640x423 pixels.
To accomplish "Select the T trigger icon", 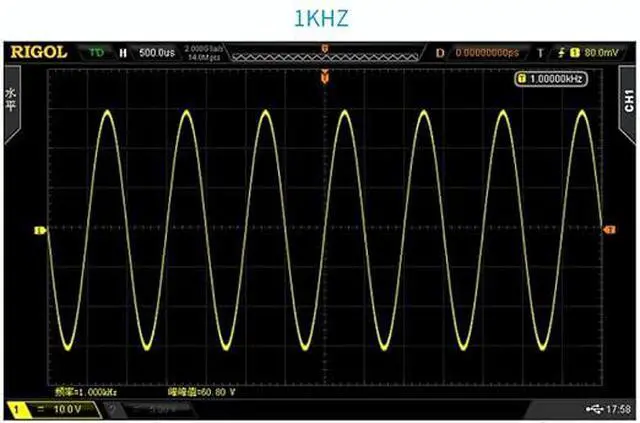I will [541, 51].
